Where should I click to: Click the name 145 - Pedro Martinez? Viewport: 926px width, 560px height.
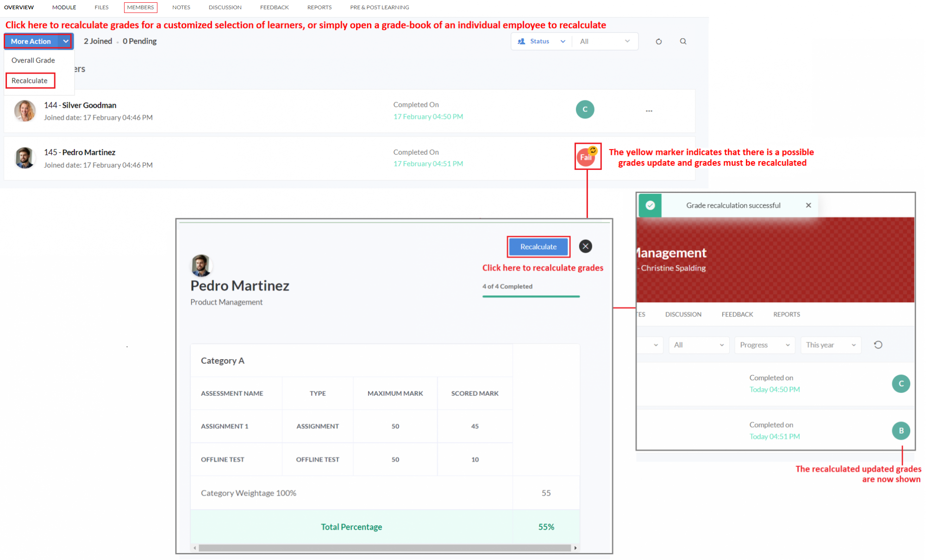tap(80, 152)
